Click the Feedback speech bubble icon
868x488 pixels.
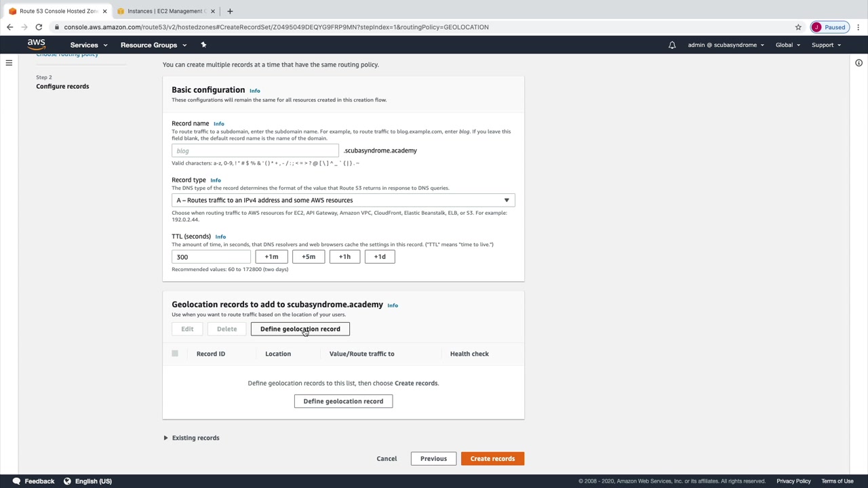tap(16, 481)
